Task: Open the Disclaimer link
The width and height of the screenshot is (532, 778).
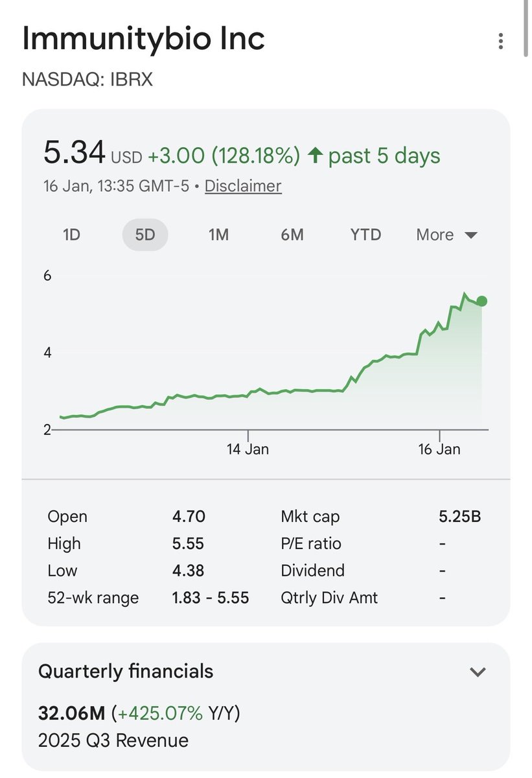Action: tap(243, 186)
